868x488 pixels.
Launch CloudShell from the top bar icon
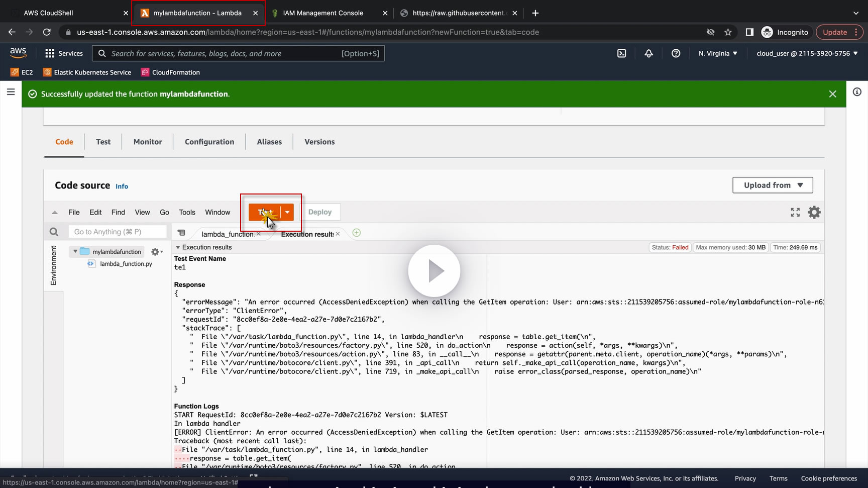622,53
